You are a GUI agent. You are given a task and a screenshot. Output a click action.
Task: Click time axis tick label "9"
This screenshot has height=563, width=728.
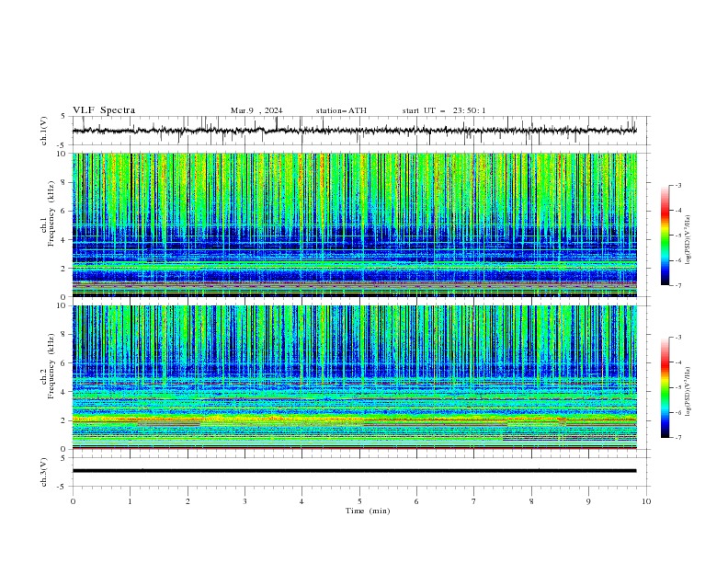[588, 501]
